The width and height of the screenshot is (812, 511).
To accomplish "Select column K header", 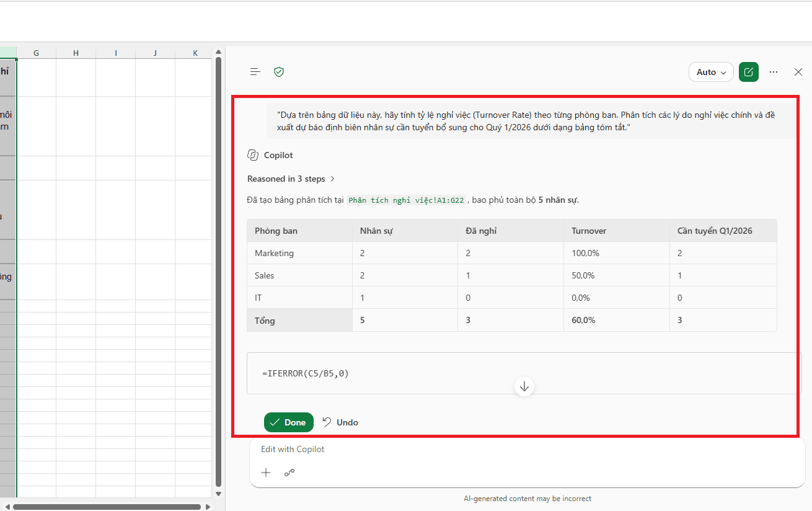I will (194, 53).
